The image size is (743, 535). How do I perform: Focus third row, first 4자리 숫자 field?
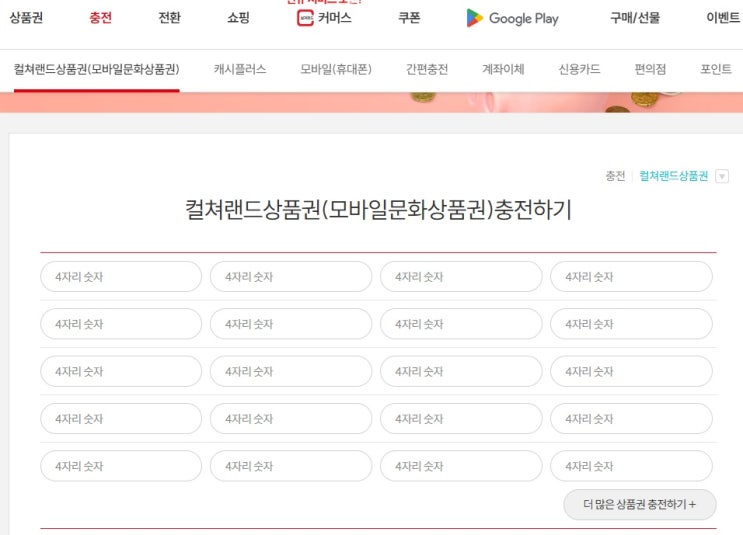pos(121,372)
